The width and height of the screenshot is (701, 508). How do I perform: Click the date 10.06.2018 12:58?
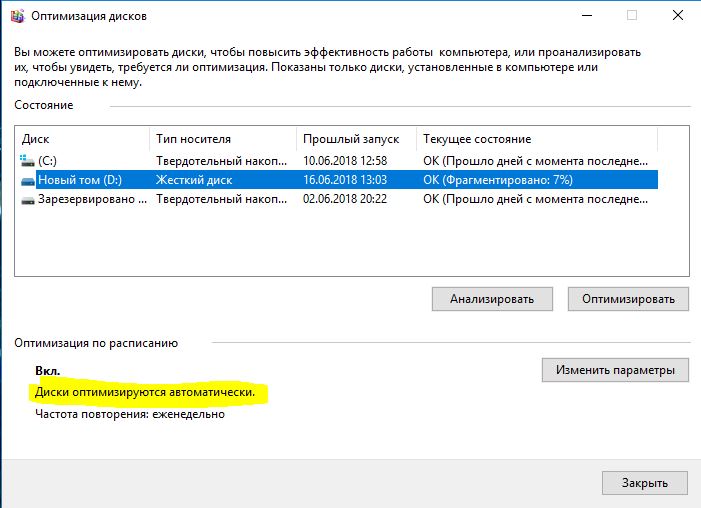345,161
